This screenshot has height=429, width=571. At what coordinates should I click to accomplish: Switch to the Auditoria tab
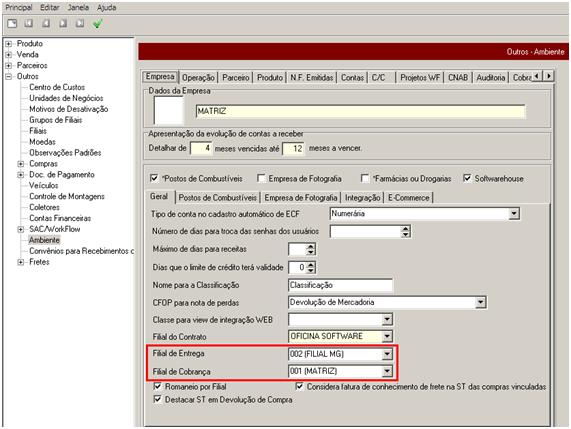pyautogui.click(x=491, y=78)
